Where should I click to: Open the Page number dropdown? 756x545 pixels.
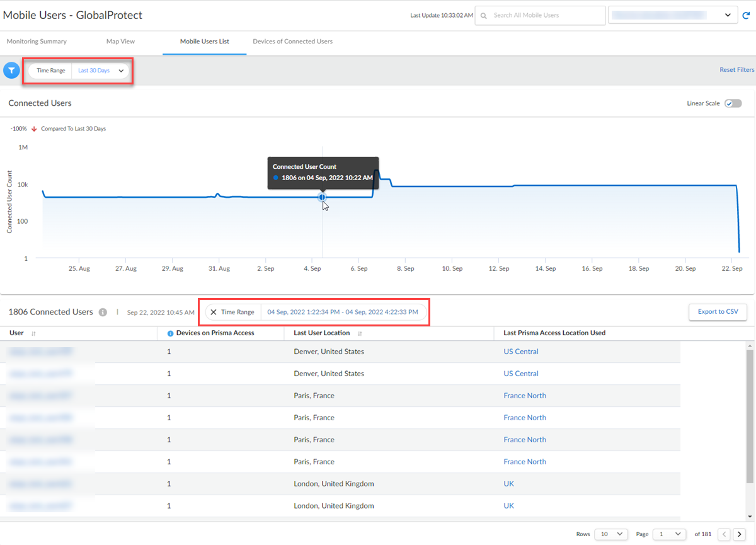point(669,534)
